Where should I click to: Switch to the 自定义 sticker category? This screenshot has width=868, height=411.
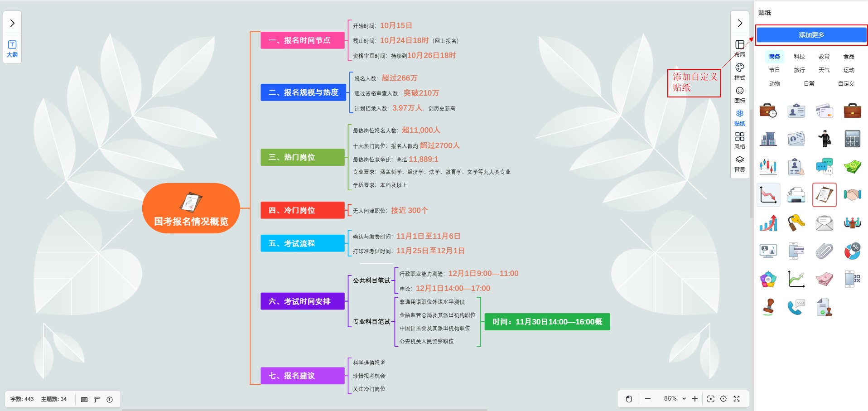pos(846,84)
